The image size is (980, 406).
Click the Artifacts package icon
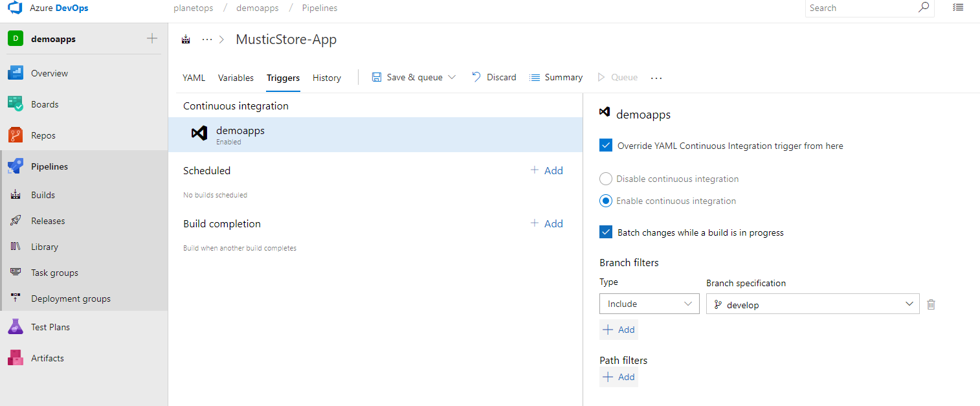pyautogui.click(x=16, y=358)
